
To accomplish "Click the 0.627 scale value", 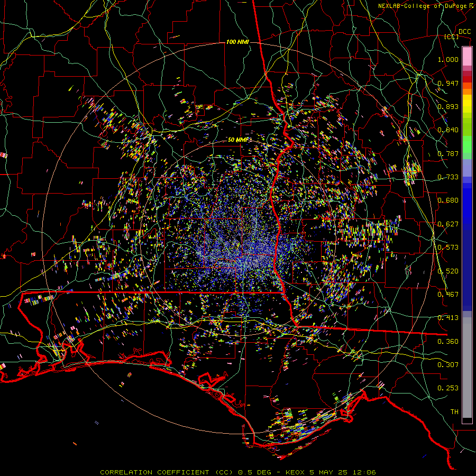I will (x=448, y=224).
